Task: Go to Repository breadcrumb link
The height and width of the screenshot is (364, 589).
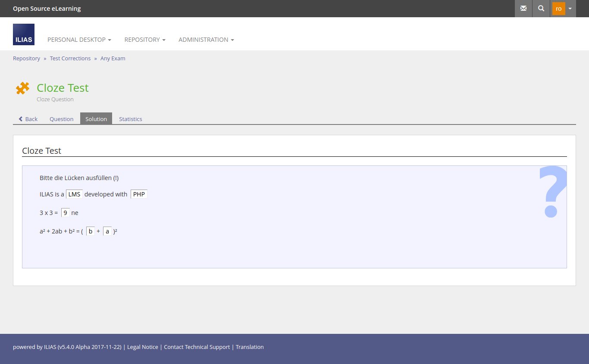Action: click(x=26, y=59)
